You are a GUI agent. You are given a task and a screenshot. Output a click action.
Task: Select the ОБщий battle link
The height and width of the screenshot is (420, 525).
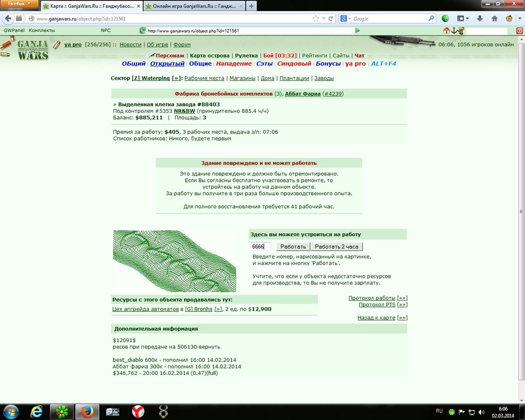[134, 64]
